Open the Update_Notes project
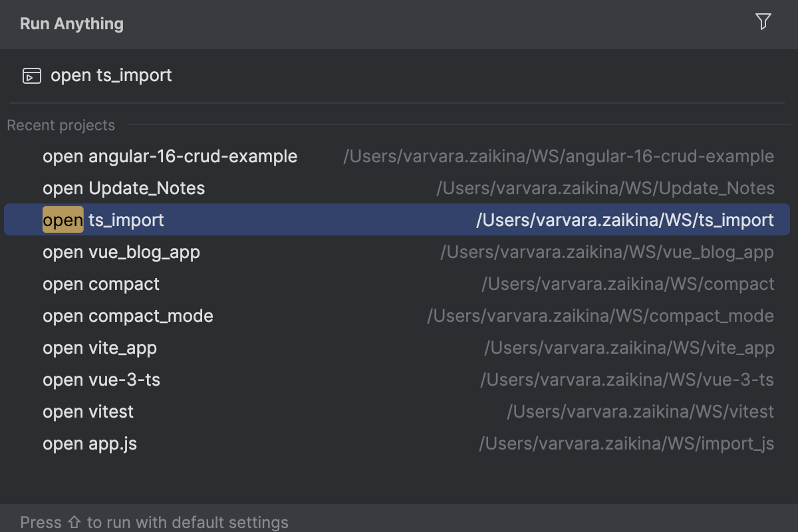Viewport: 798px width, 532px height. (124, 188)
